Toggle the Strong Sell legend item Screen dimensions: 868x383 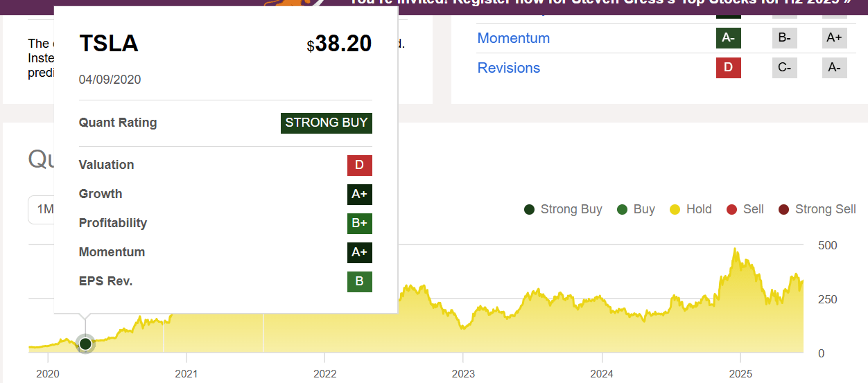tap(817, 209)
